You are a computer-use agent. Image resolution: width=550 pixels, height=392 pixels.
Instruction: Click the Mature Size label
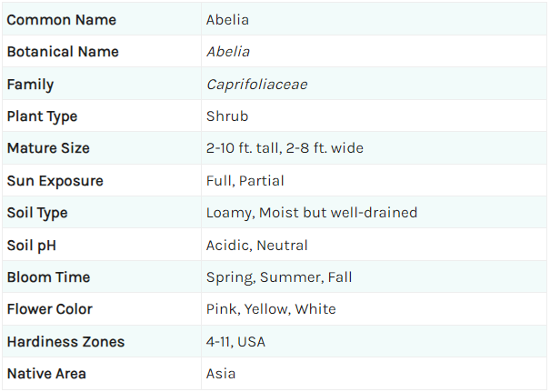pyautogui.click(x=48, y=148)
